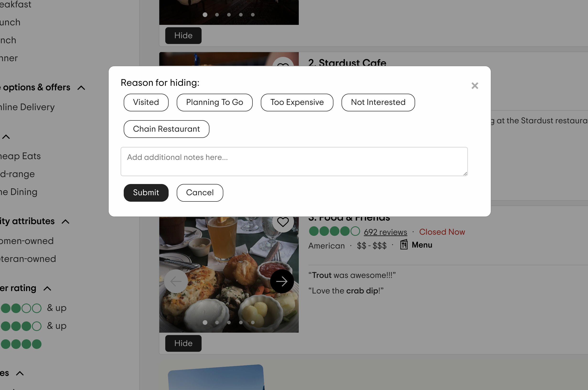Screen dimensions: 588x390
Task: Click the Hide button on Food & Friends
Action: point(183,343)
